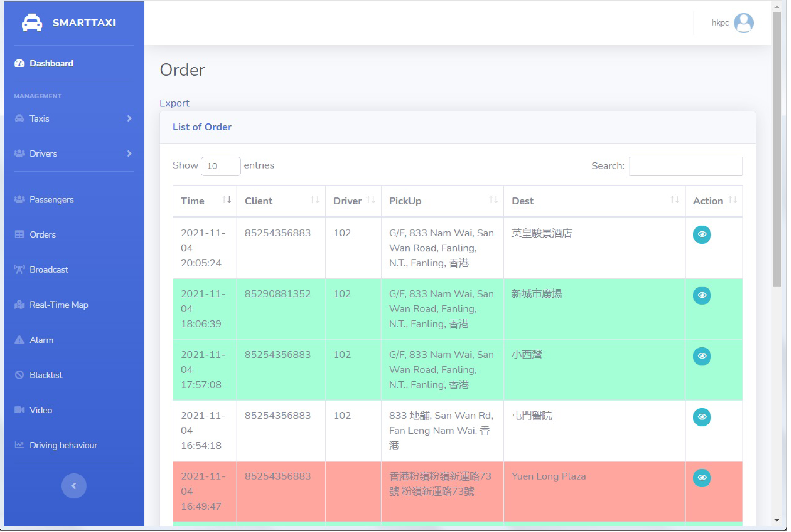Open the Show entries count dropdown
The image size is (791, 532).
(x=221, y=166)
